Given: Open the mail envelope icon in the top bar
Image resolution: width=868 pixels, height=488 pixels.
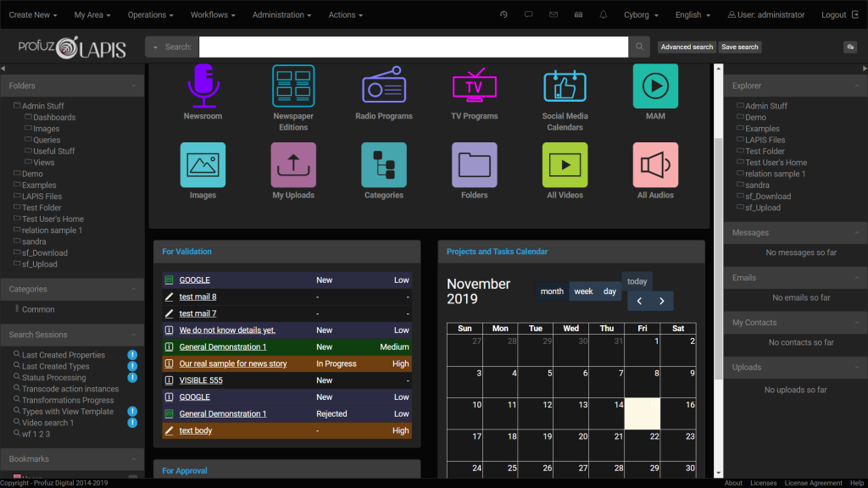Looking at the screenshot, I should pos(553,14).
